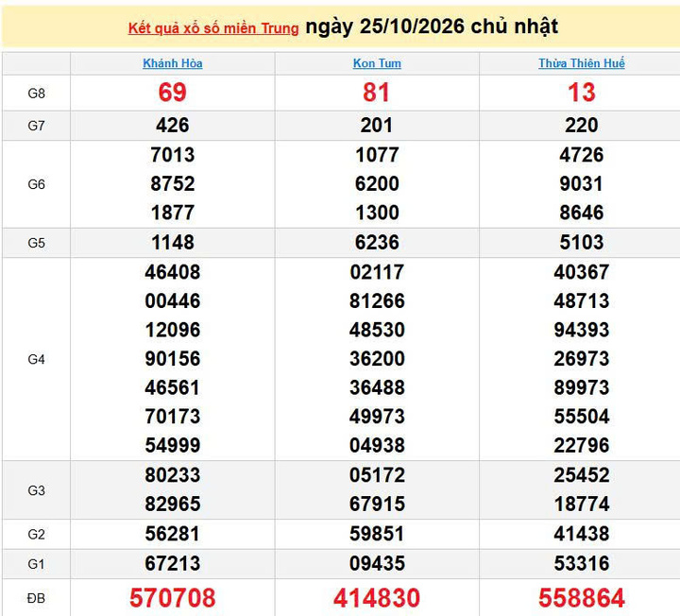Click G6 number 1300

tap(377, 213)
